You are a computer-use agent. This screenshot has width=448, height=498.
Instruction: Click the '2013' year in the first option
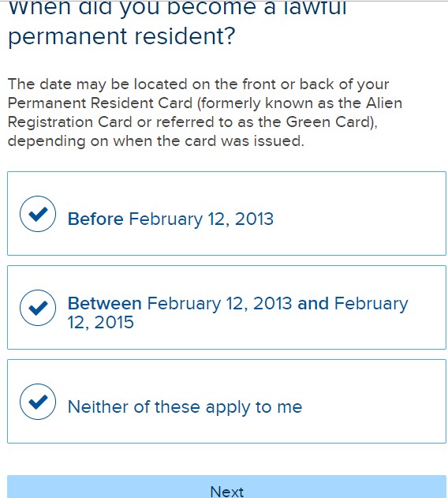click(x=254, y=219)
